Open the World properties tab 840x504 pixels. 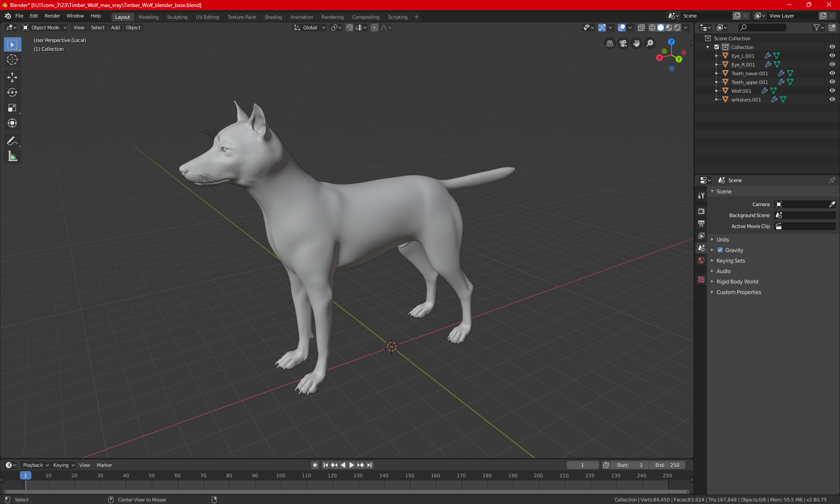point(701,260)
